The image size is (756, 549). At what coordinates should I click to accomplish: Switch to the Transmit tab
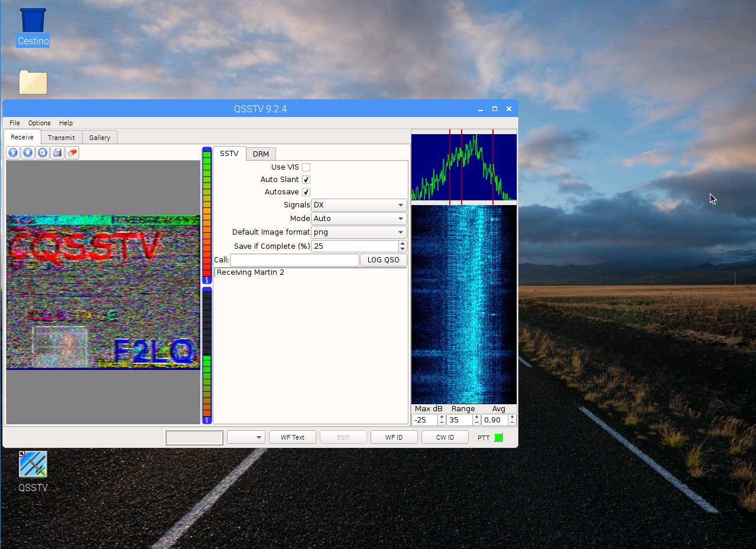click(61, 137)
